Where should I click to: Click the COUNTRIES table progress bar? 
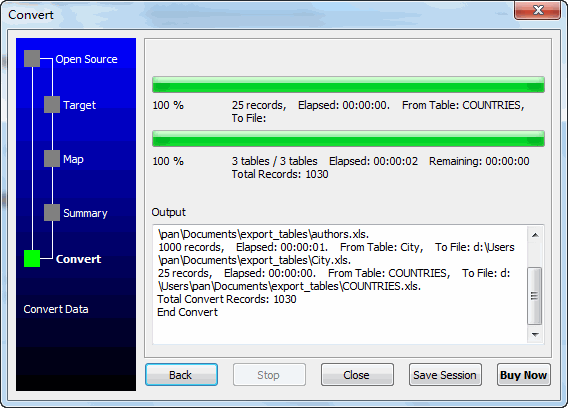348,84
